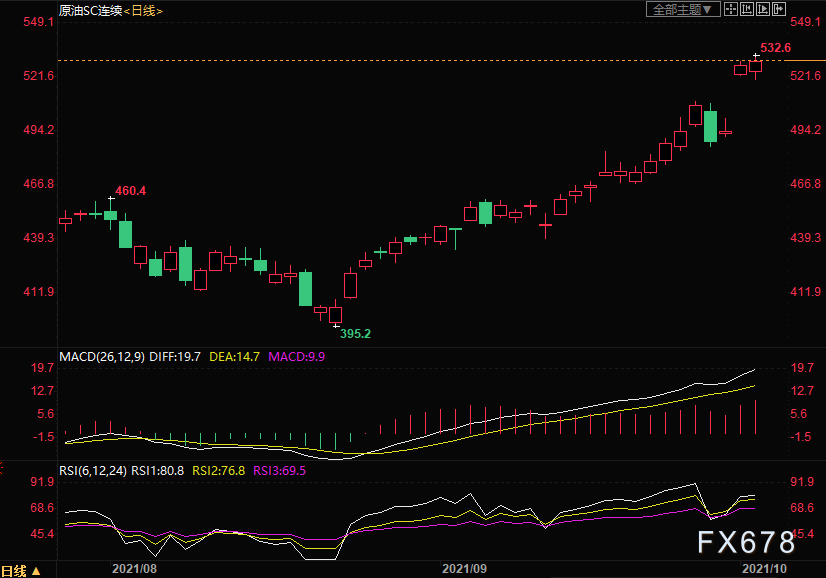Click the small red icon at left edge
Viewport: 826px width, 578px height.
click(x=3, y=468)
